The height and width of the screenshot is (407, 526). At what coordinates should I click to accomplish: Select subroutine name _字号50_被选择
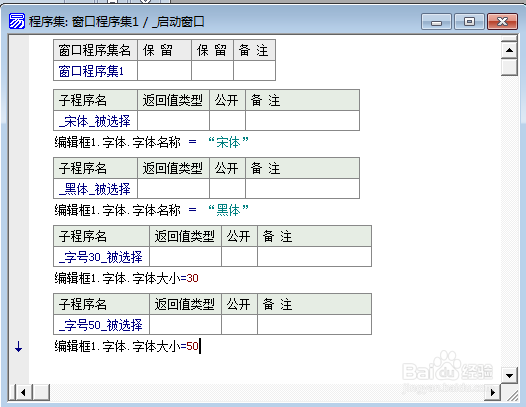101,325
